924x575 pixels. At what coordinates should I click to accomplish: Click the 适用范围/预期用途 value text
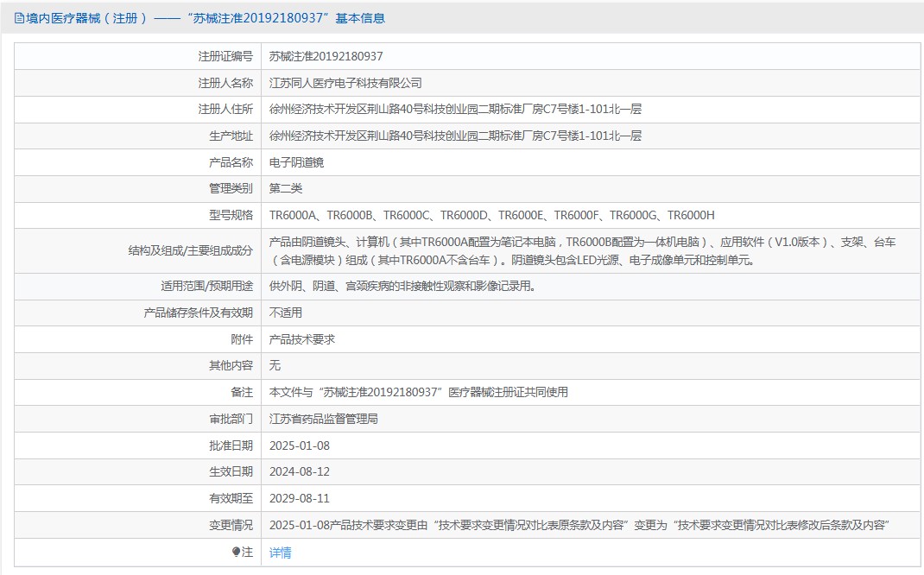(x=402, y=287)
